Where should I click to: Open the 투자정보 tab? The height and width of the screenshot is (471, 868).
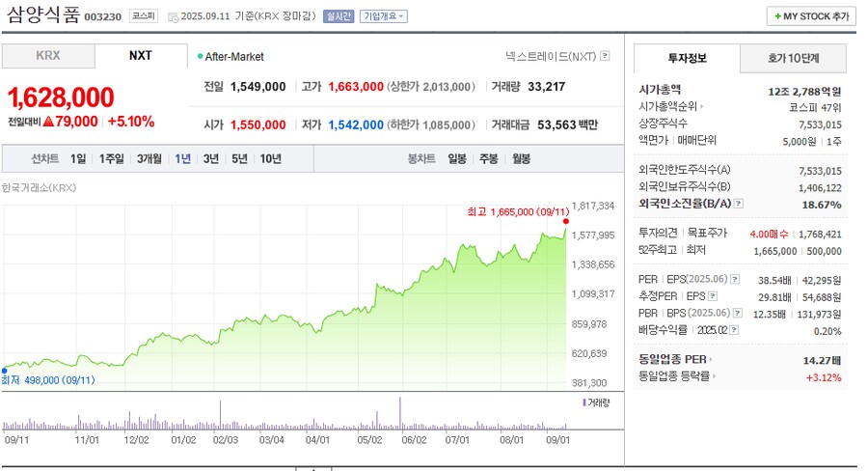687,58
